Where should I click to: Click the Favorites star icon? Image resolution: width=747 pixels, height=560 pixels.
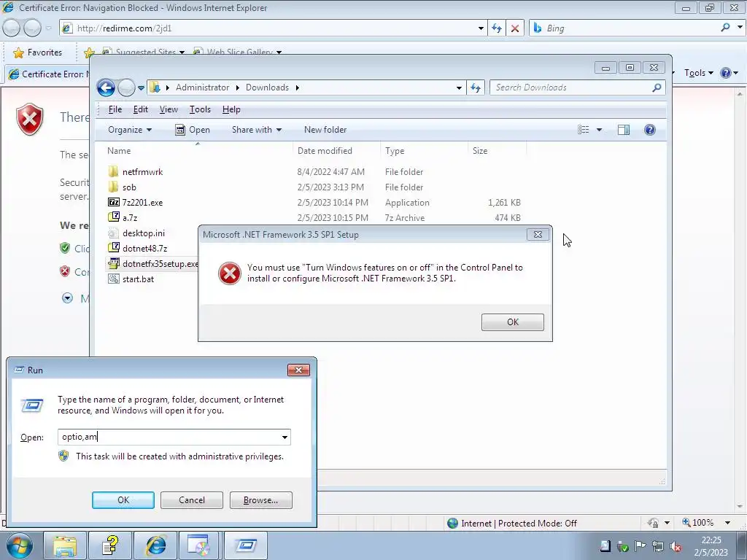[18, 52]
